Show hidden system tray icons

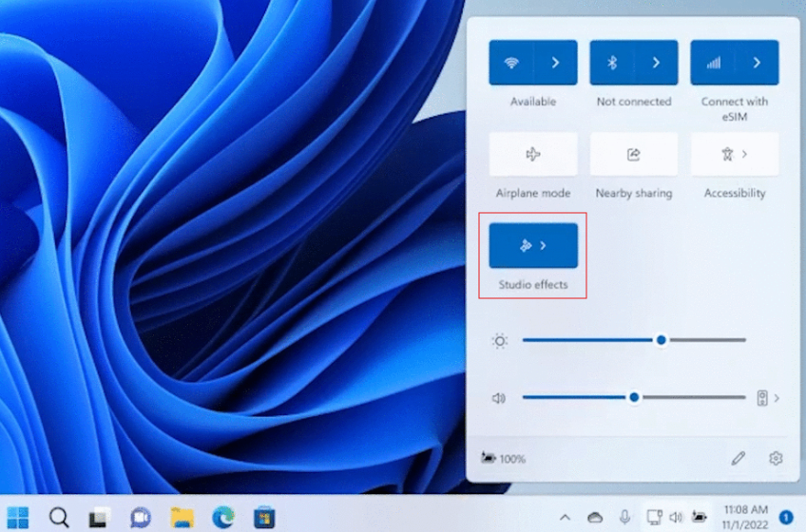[565, 518]
